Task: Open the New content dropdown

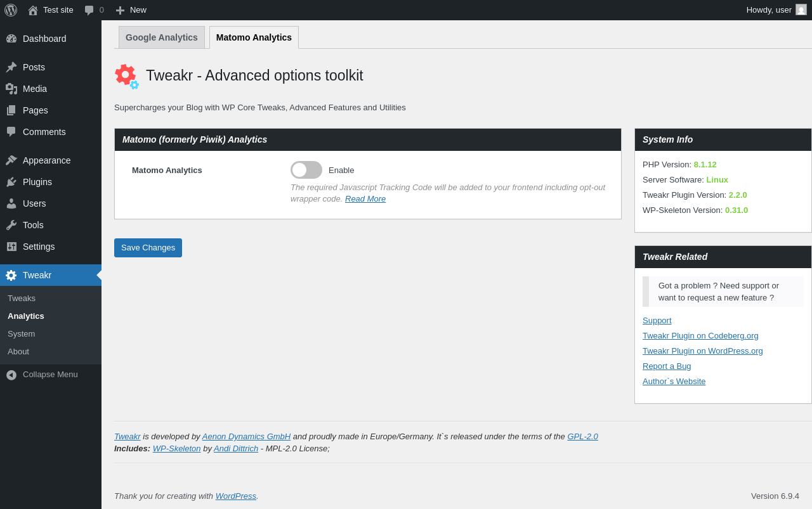Action: 131,10
